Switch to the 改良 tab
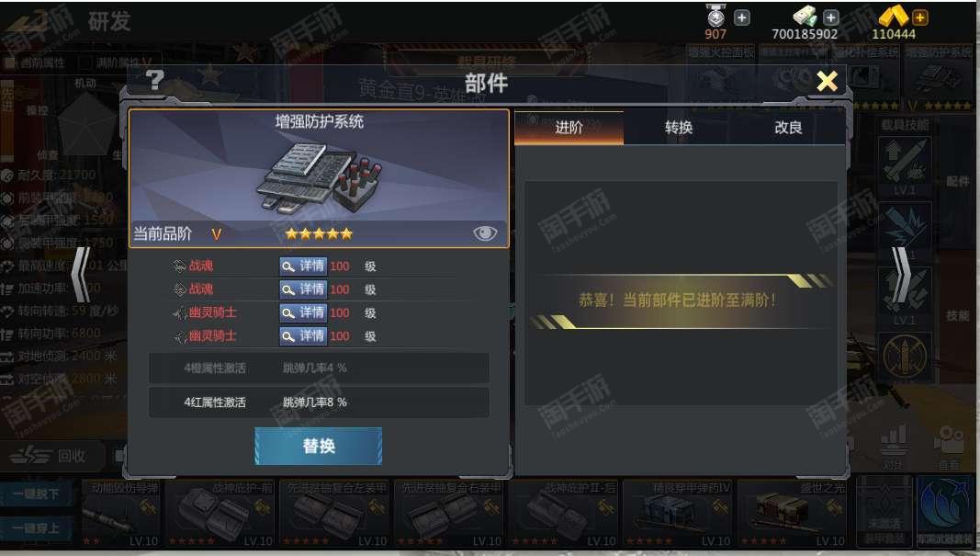 pos(789,128)
